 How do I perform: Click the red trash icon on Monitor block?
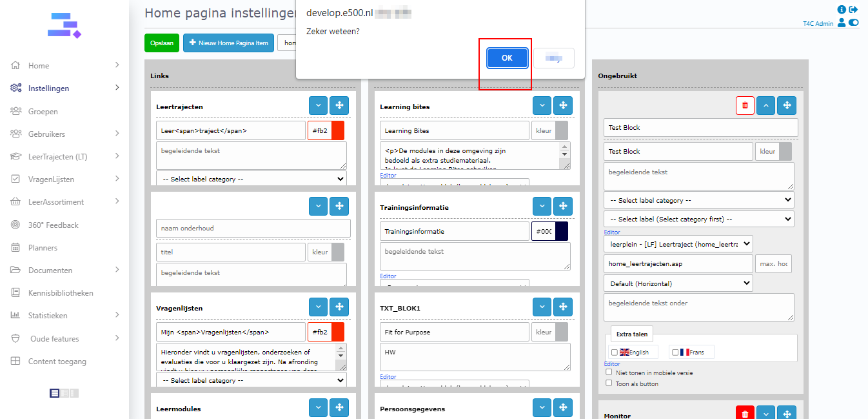pyautogui.click(x=745, y=414)
